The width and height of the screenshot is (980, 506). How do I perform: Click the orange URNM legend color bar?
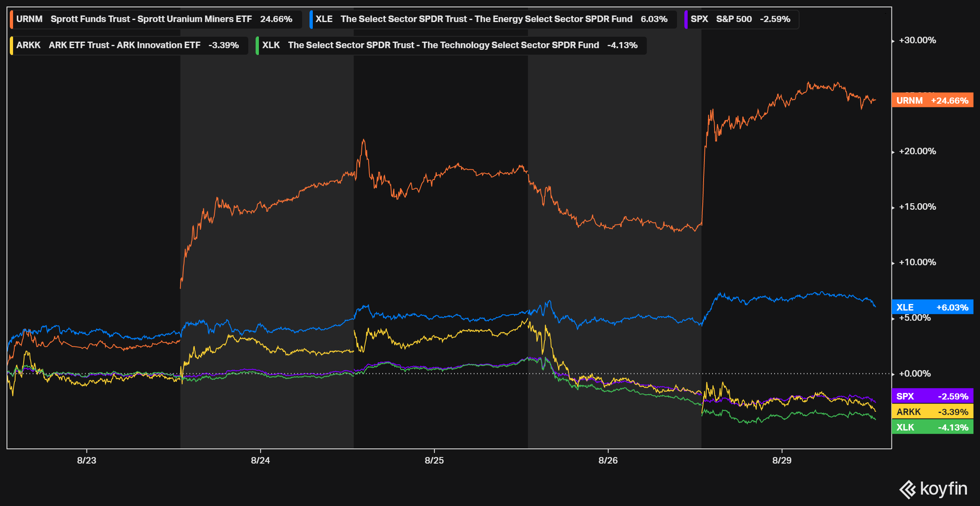click(11, 19)
